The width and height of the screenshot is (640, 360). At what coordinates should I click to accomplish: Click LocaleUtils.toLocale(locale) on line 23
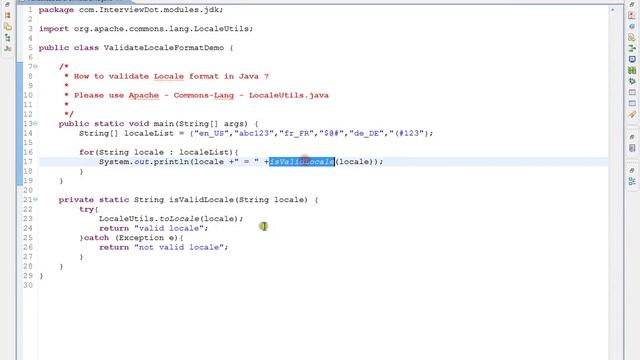171,219
